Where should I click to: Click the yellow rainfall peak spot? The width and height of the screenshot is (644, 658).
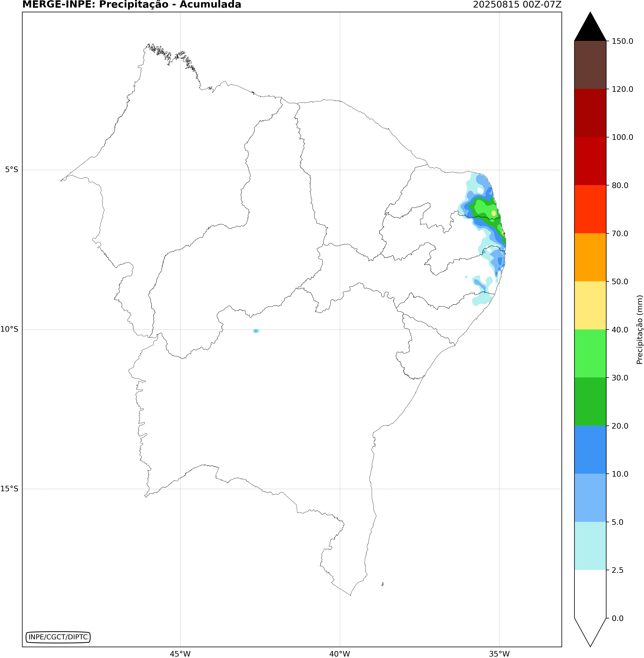493,213
